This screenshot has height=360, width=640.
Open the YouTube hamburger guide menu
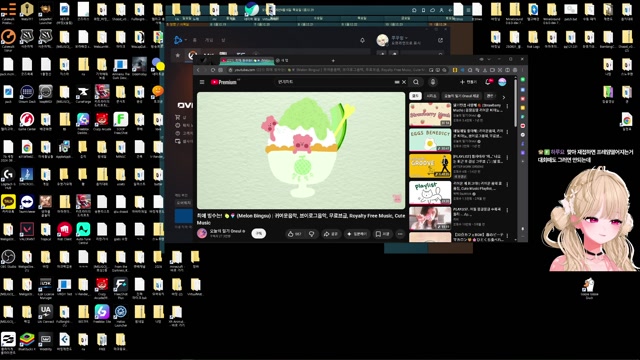pos(202,82)
